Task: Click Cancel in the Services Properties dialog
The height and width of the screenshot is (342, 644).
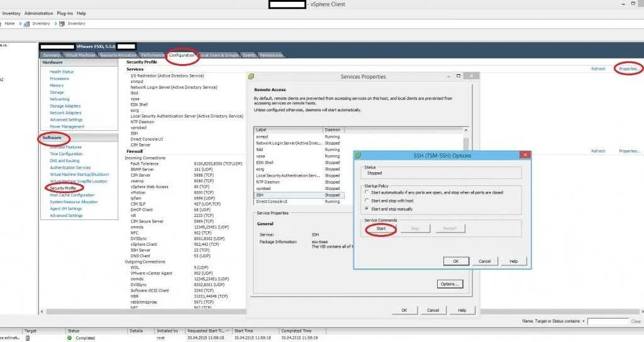Action: click(x=433, y=311)
